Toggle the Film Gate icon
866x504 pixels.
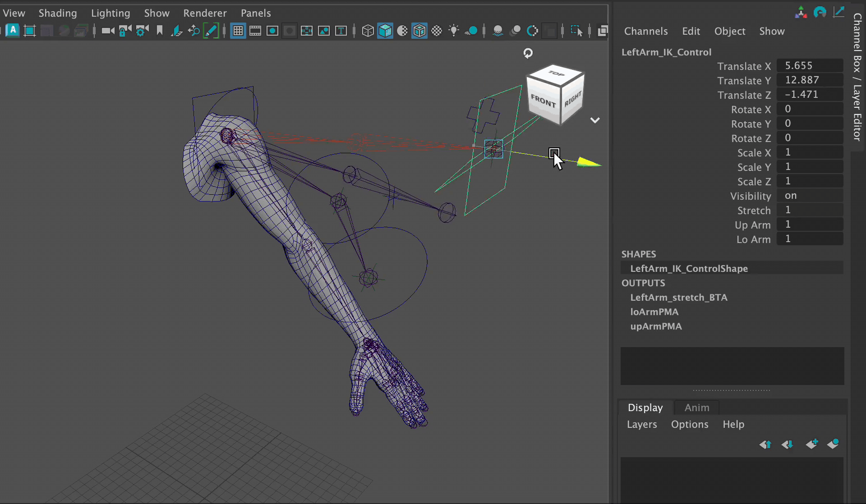pos(255,31)
